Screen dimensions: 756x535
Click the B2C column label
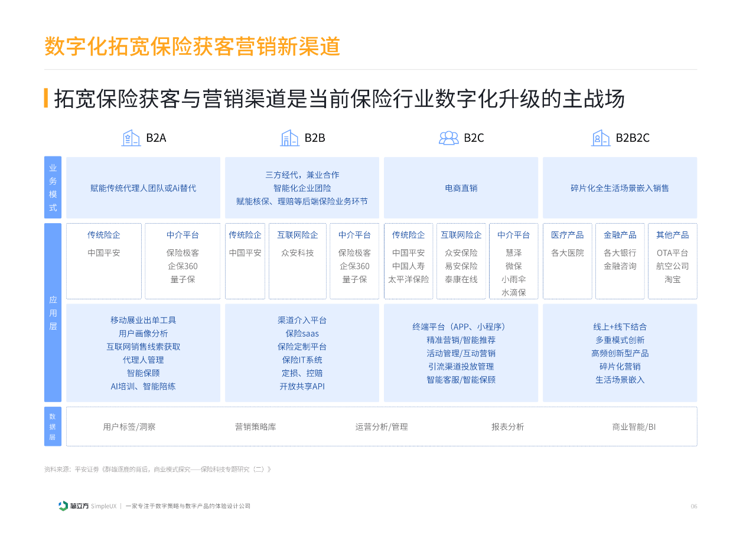(x=474, y=138)
